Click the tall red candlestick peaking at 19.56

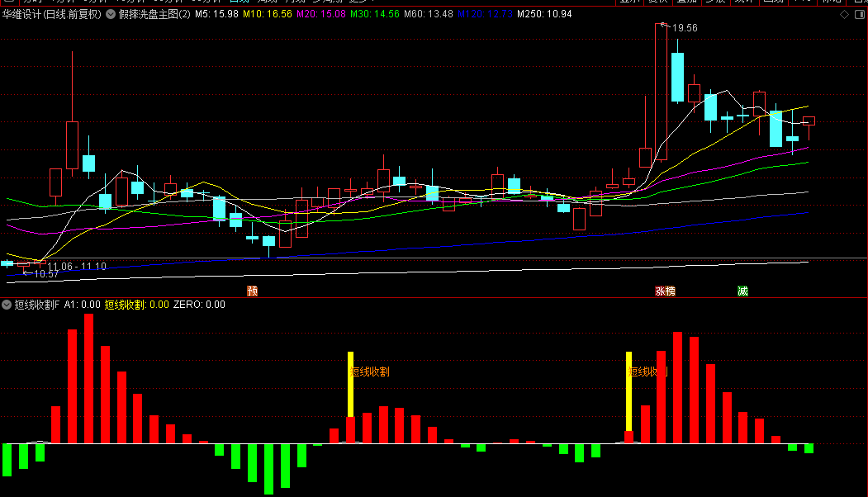(661, 92)
